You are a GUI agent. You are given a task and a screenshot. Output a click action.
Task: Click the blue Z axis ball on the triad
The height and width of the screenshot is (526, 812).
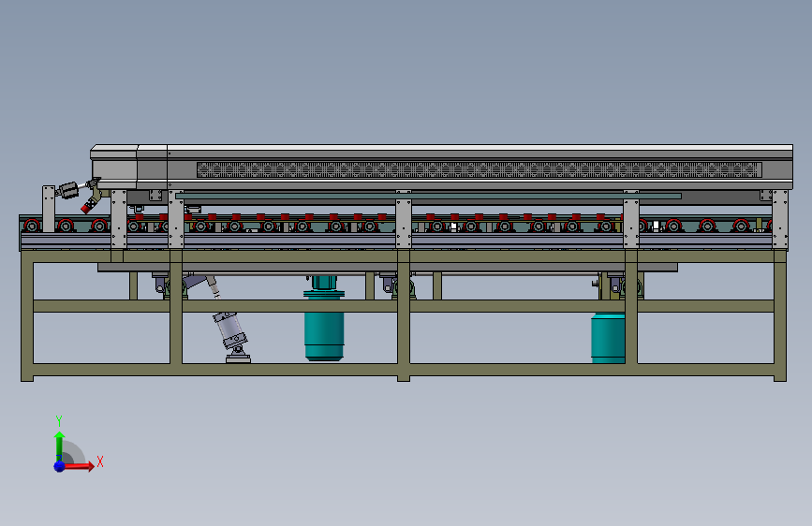tap(59, 466)
